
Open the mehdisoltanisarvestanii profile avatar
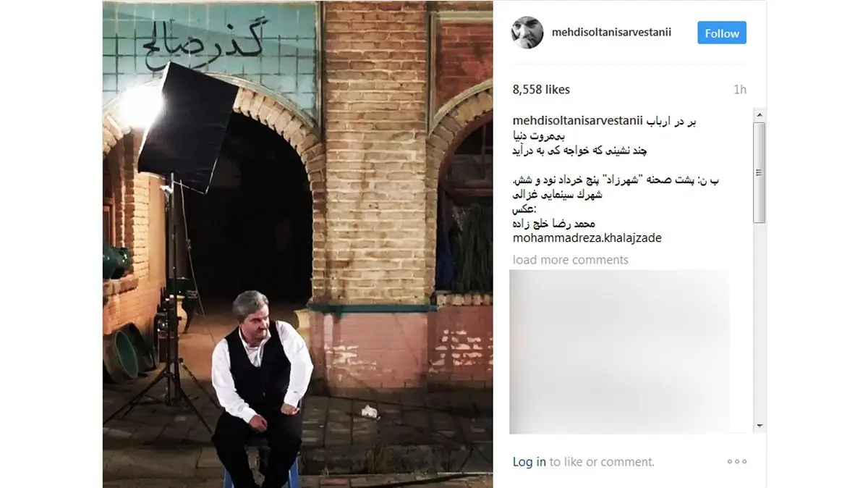[x=527, y=33]
